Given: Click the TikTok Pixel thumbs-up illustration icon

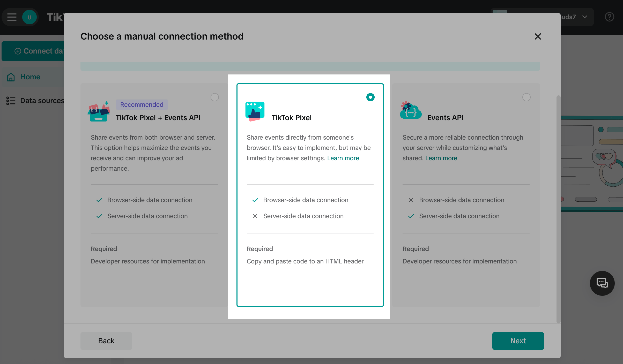Looking at the screenshot, I should (255, 111).
